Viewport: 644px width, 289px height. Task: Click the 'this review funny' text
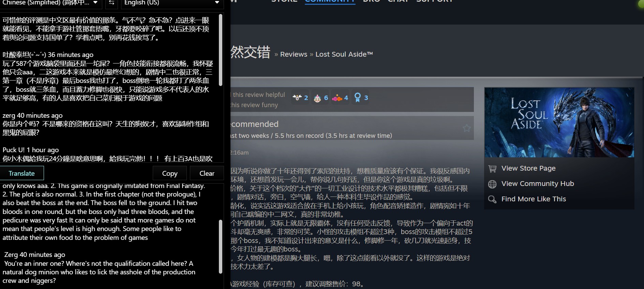pyautogui.click(x=254, y=105)
